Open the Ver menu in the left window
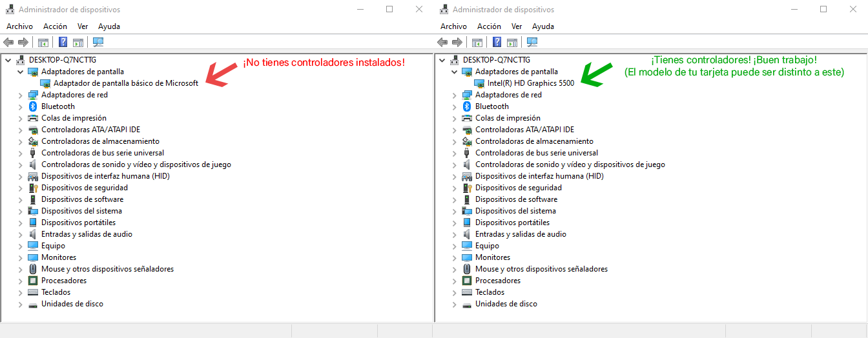 click(x=83, y=26)
